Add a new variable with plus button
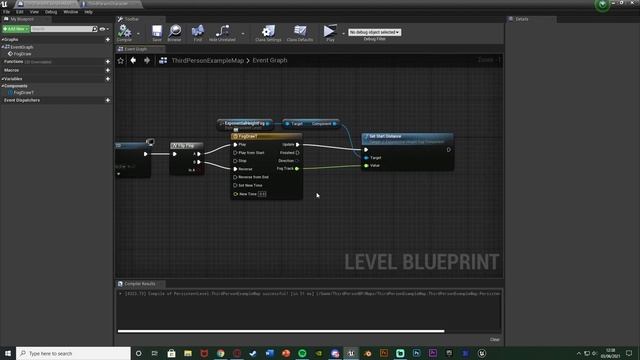 coord(108,79)
